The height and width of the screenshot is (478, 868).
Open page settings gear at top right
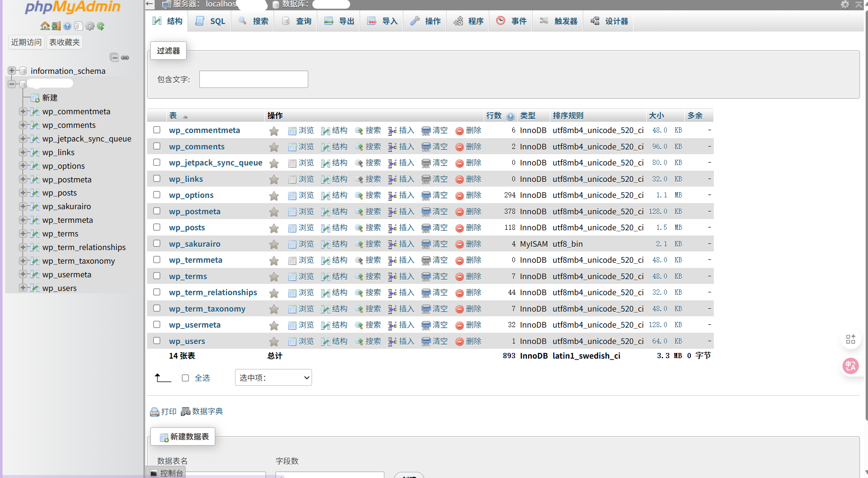(845, 4)
